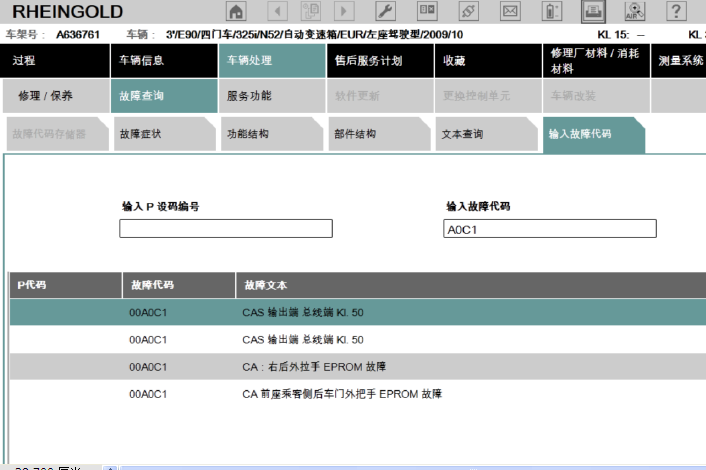Click the print icon
706x470 pixels.
[x=593, y=11]
